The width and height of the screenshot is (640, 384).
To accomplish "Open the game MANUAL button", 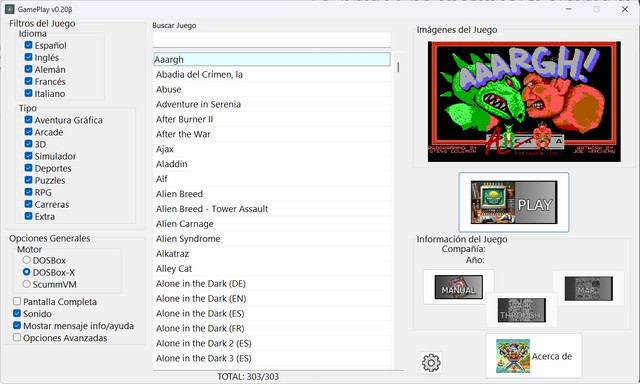I will [x=458, y=287].
